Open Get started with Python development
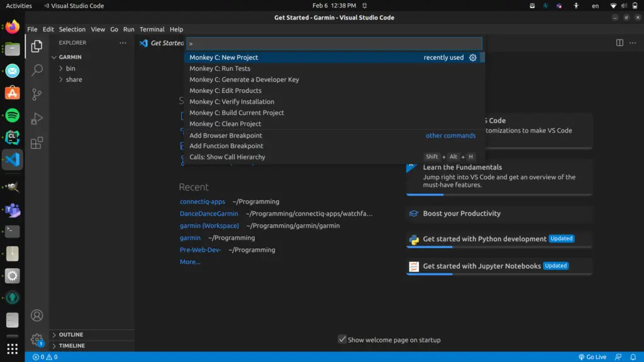 499,239
